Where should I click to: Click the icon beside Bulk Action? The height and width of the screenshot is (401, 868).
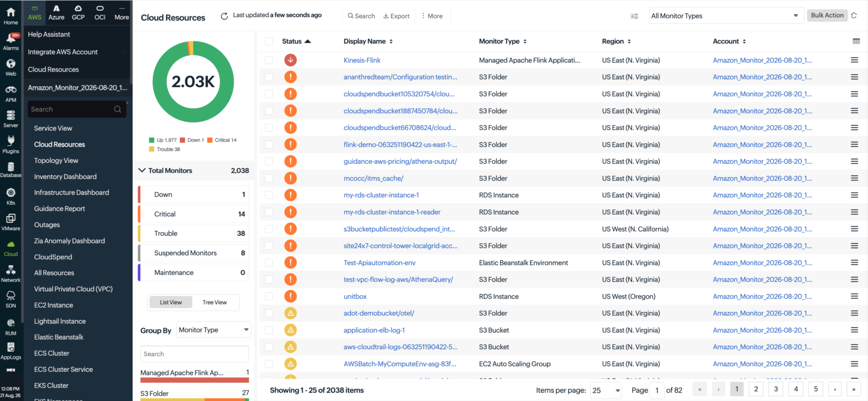854,16
